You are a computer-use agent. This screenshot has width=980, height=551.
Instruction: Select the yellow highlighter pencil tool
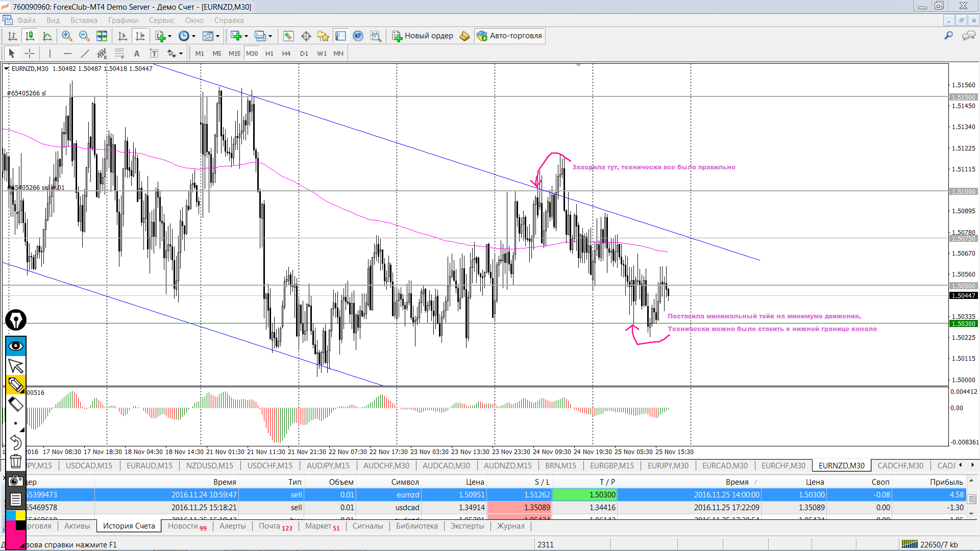(16, 385)
